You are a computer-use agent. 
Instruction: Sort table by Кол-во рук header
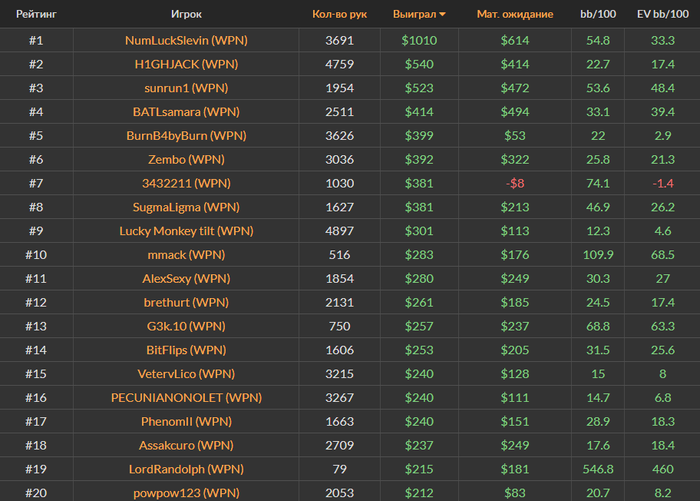click(339, 14)
